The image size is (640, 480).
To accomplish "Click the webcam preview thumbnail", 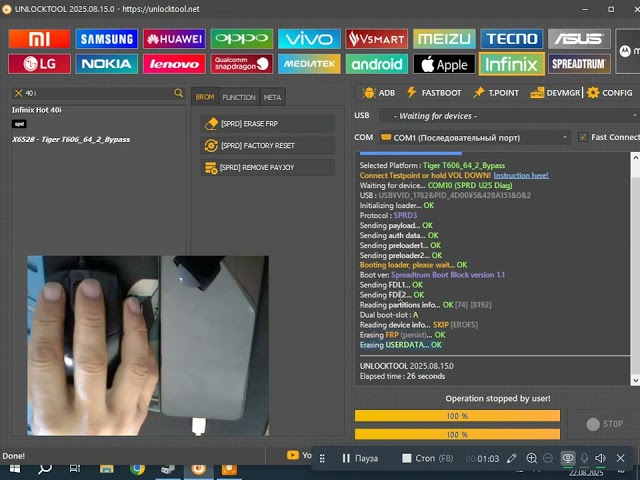I will click(x=148, y=345).
